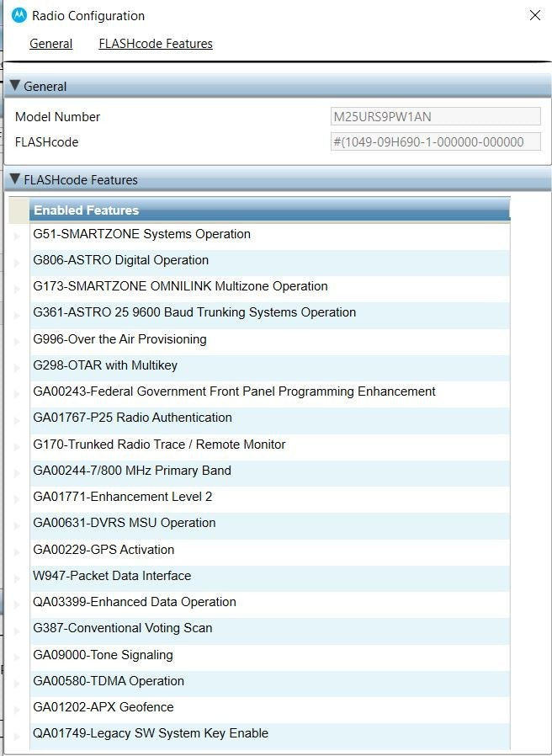The image size is (552, 756).
Task: Click the Model Number field
Action: click(435, 116)
